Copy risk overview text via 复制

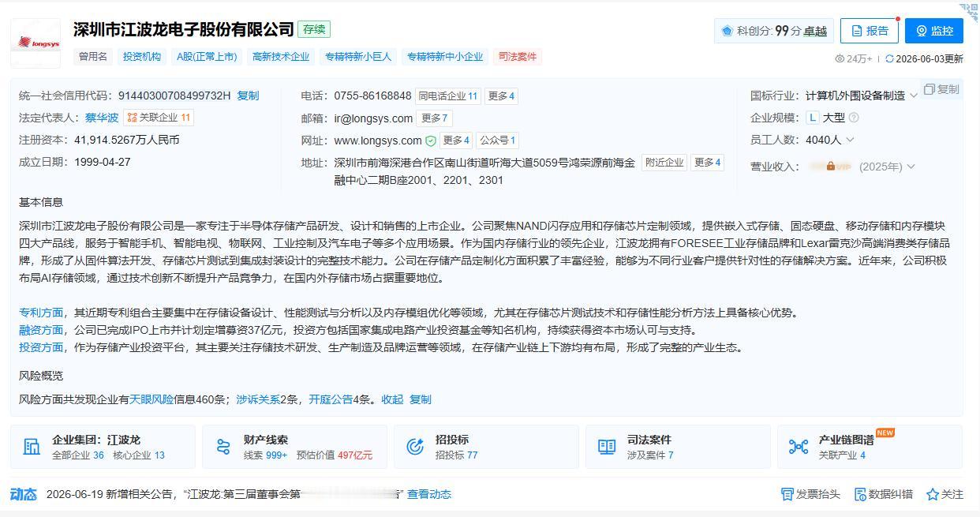[421, 399]
